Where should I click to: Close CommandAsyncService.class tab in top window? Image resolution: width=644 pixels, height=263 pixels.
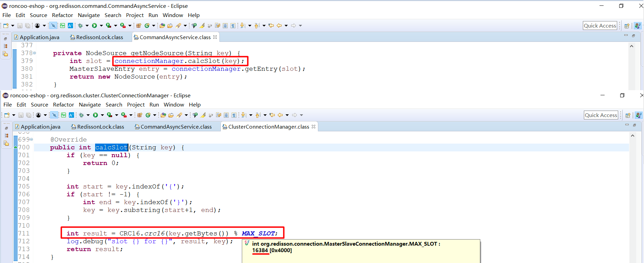(215, 37)
